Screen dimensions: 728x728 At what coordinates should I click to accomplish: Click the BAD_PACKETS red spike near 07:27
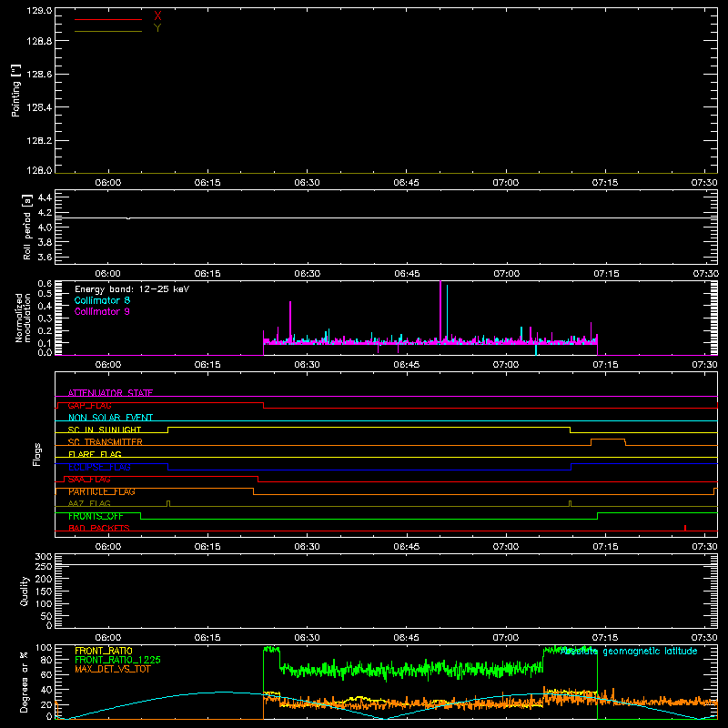[x=685, y=528]
